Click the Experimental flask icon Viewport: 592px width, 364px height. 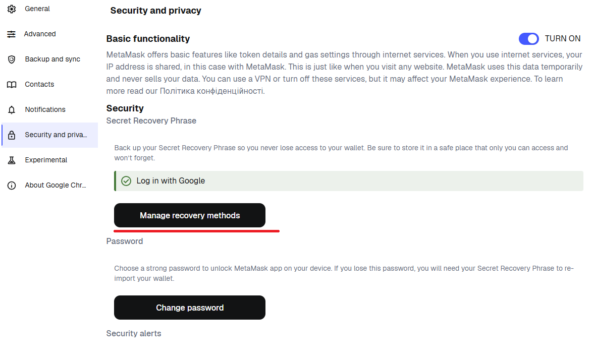12,160
